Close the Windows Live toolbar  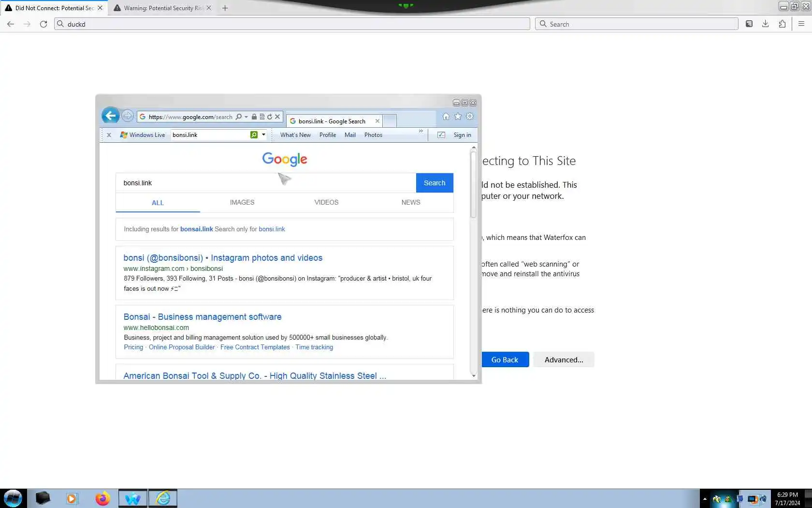[109, 135]
